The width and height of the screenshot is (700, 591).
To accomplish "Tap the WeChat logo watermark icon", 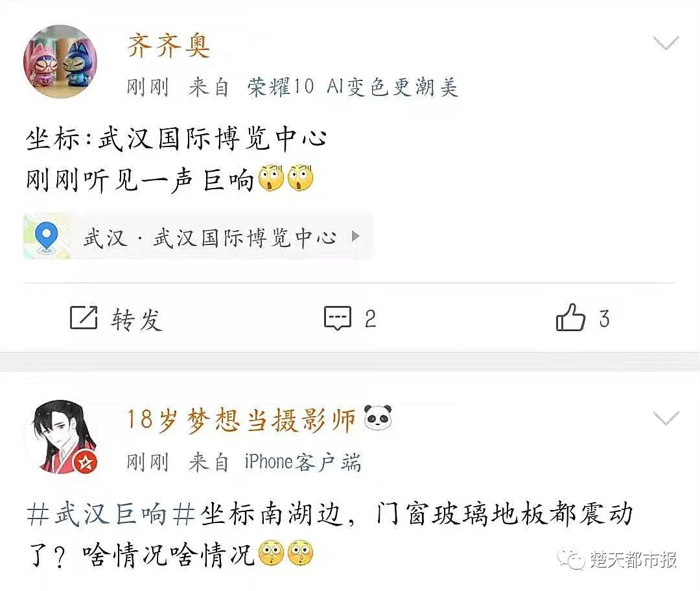I will [x=572, y=559].
